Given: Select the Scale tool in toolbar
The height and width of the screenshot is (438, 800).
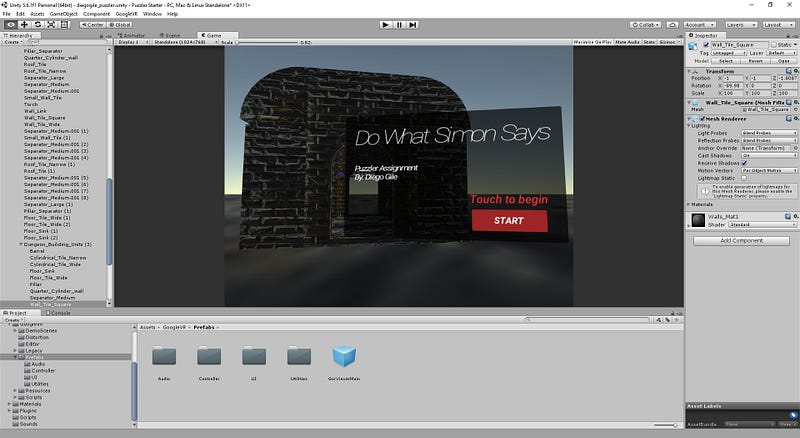Looking at the screenshot, I should 51,25.
